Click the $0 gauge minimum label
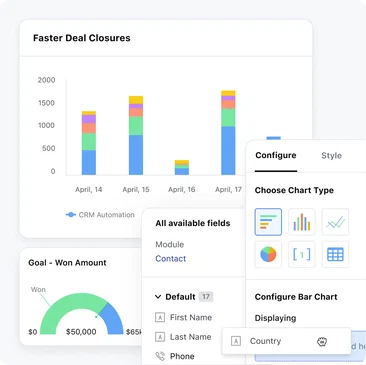 (33, 332)
